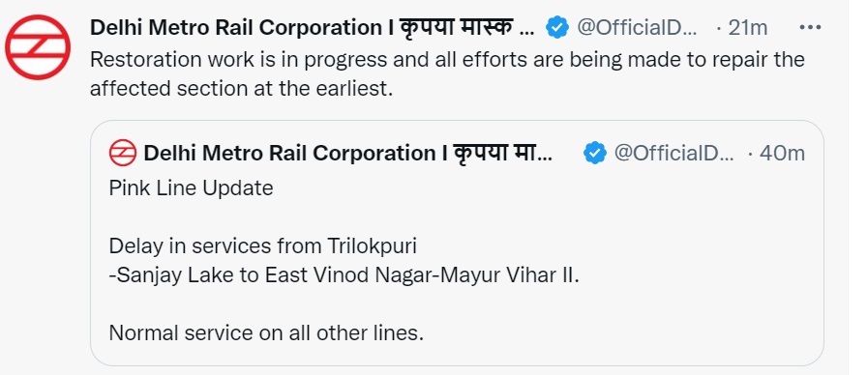The height and width of the screenshot is (375, 868).
Task: Click 'Delay in services from Trilokpuri' text
Action: 263,245
